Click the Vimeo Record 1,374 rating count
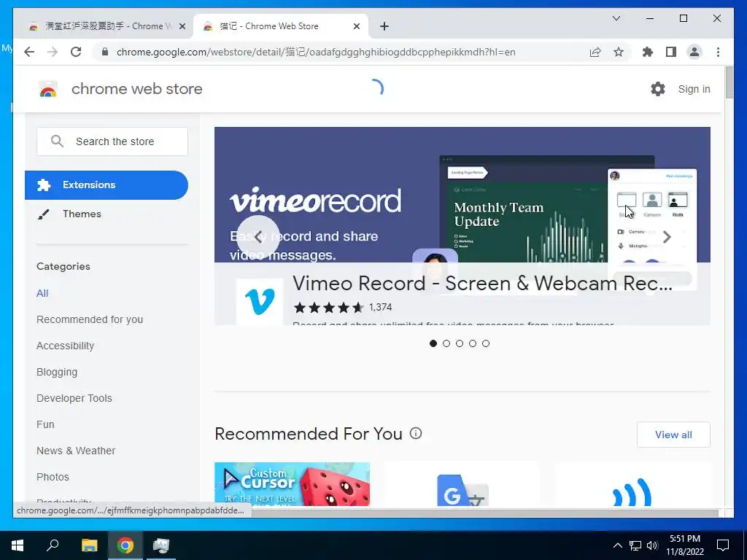The width and height of the screenshot is (747, 560). point(380,307)
